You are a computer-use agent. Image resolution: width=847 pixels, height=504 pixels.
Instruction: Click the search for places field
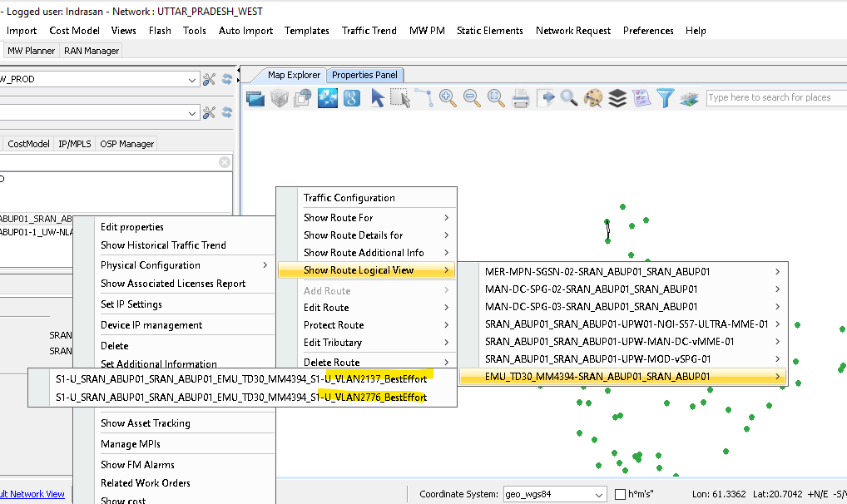(x=774, y=97)
